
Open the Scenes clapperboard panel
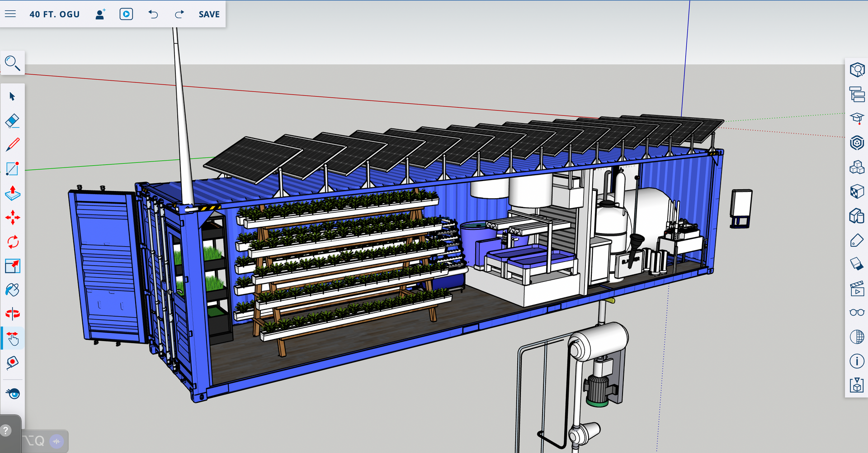click(857, 289)
